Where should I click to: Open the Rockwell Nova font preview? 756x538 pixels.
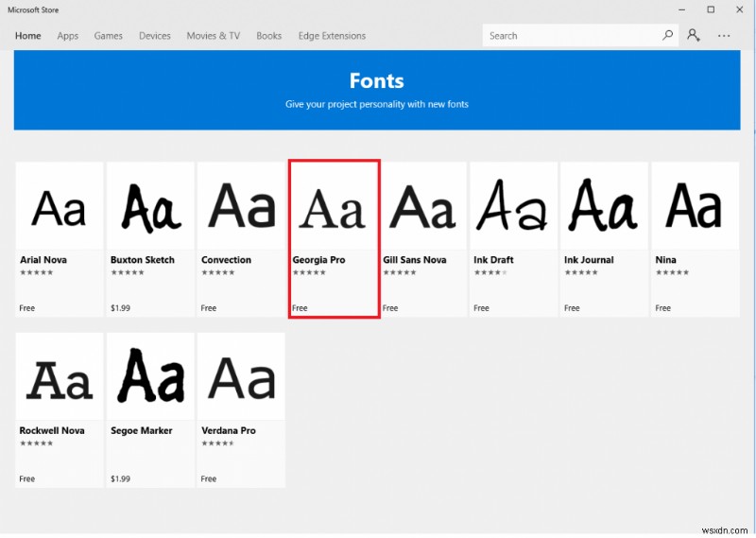[60, 377]
